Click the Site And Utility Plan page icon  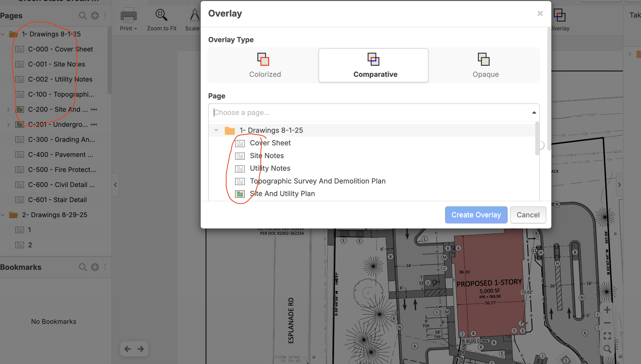[x=240, y=194]
